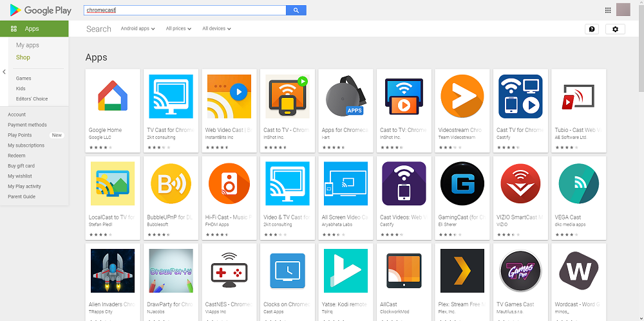Open the Games category
Screen dimensions: 644x321
23,78
